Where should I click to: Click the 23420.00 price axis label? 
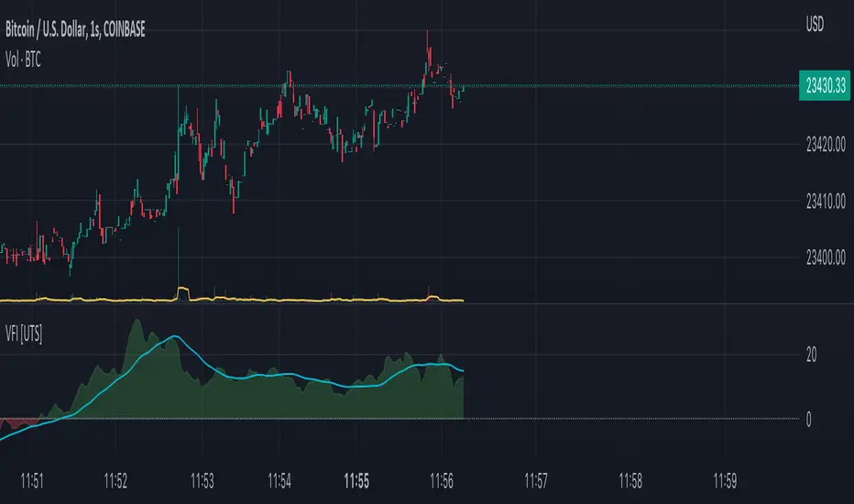[826, 145]
